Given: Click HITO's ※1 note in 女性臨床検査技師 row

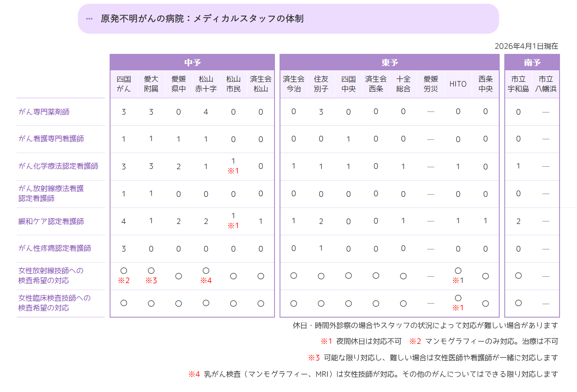Looking at the screenshot, I should [458, 308].
